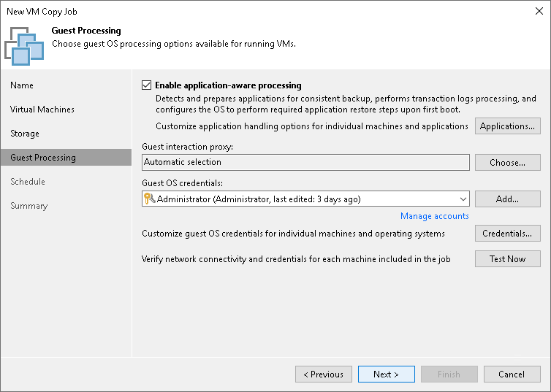Close the New VM Copy Job dialog
551x392 pixels.
[x=539, y=11]
